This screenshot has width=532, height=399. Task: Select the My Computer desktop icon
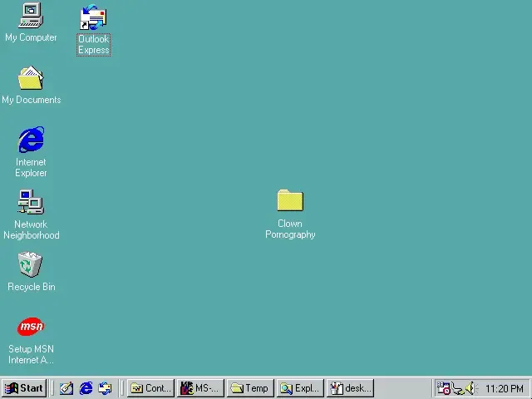pyautogui.click(x=31, y=15)
